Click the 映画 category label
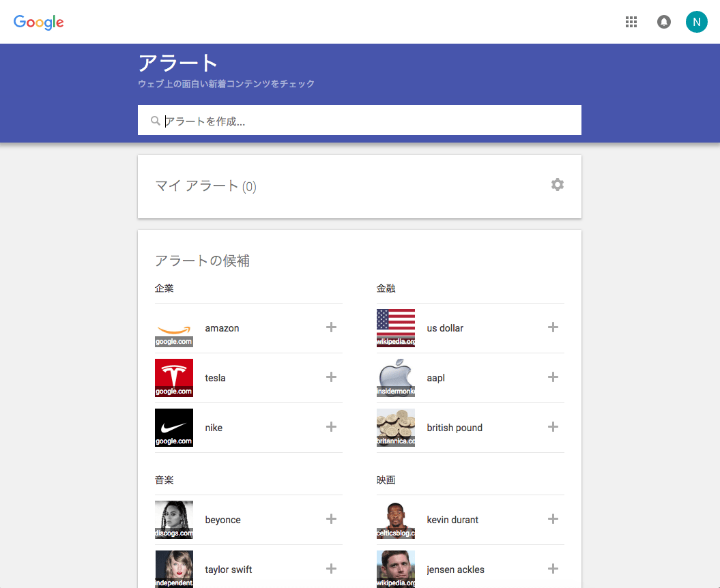The image size is (720, 588). [x=386, y=480]
